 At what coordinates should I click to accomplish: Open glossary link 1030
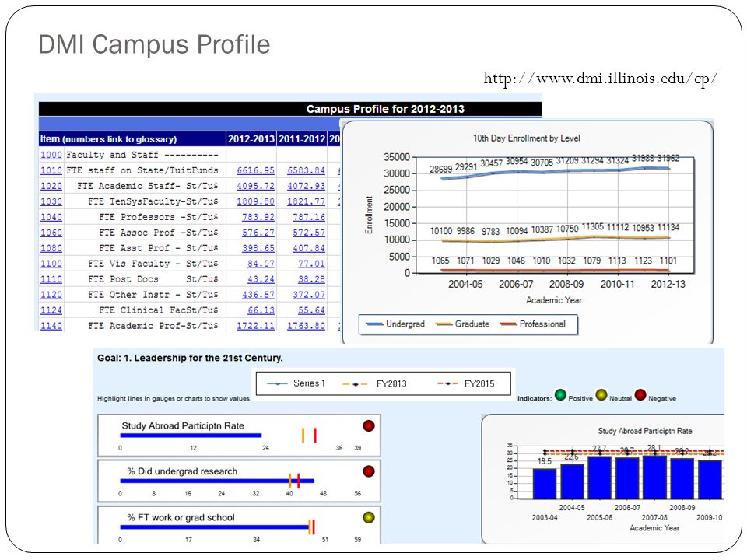point(51,202)
